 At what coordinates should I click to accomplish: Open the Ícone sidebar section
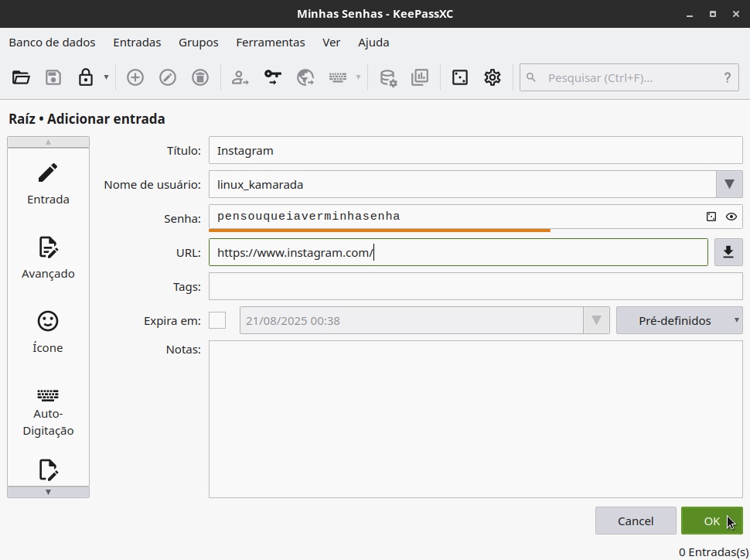48,333
